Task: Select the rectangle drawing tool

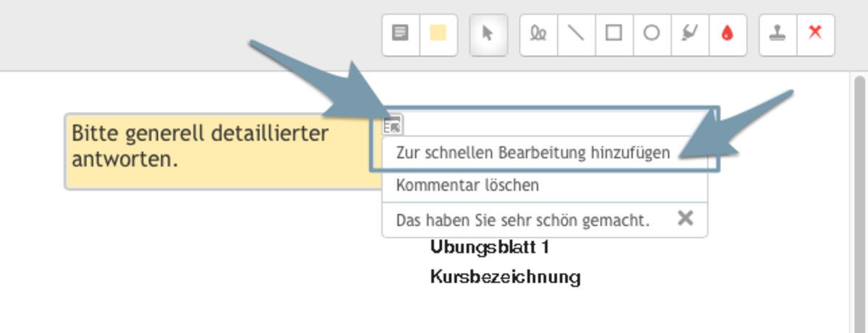Action: (614, 33)
